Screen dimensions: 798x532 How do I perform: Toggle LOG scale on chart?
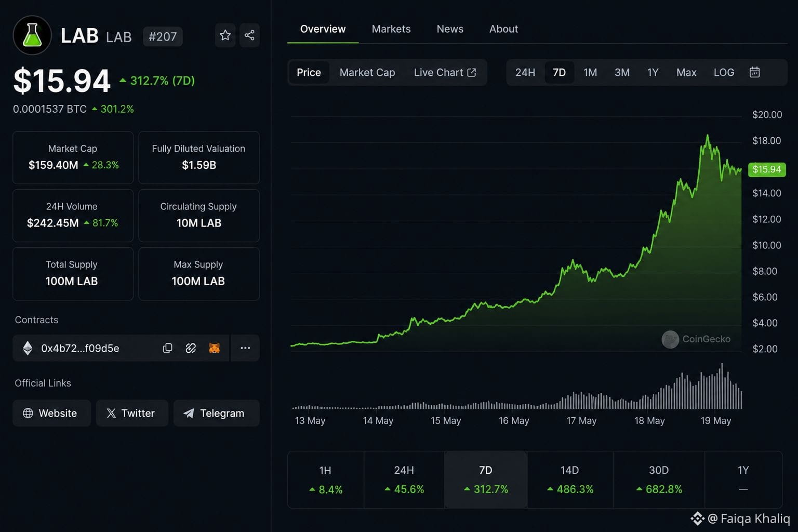[x=724, y=73]
